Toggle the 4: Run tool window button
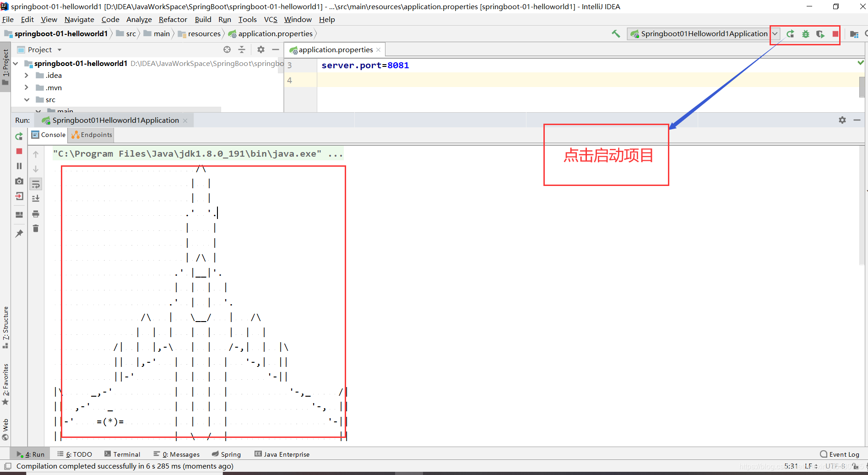This screenshot has width=868, height=475. (30, 454)
